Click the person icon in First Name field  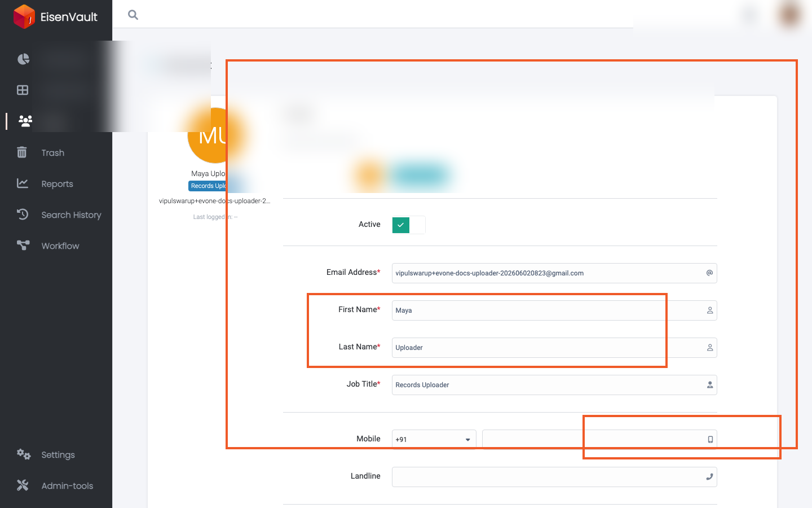tap(710, 310)
